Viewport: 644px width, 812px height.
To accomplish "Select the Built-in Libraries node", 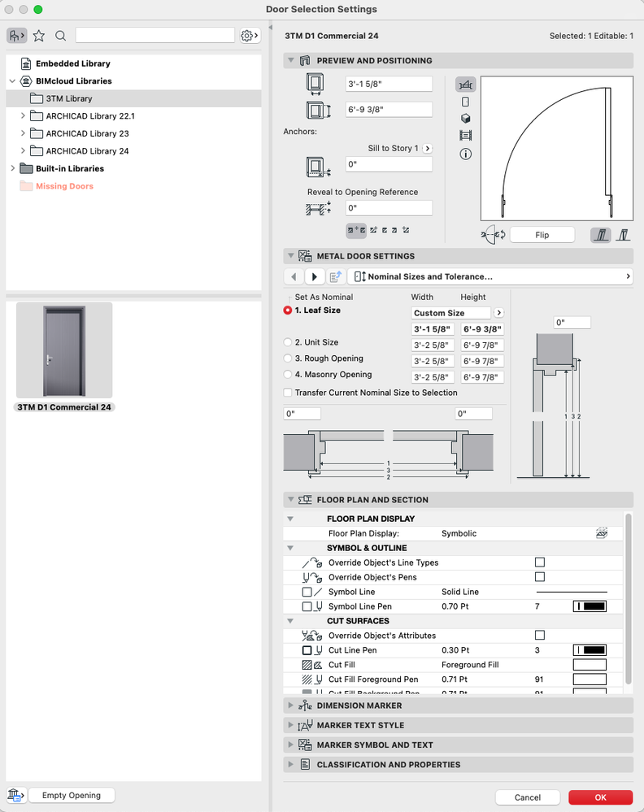I will (x=69, y=169).
